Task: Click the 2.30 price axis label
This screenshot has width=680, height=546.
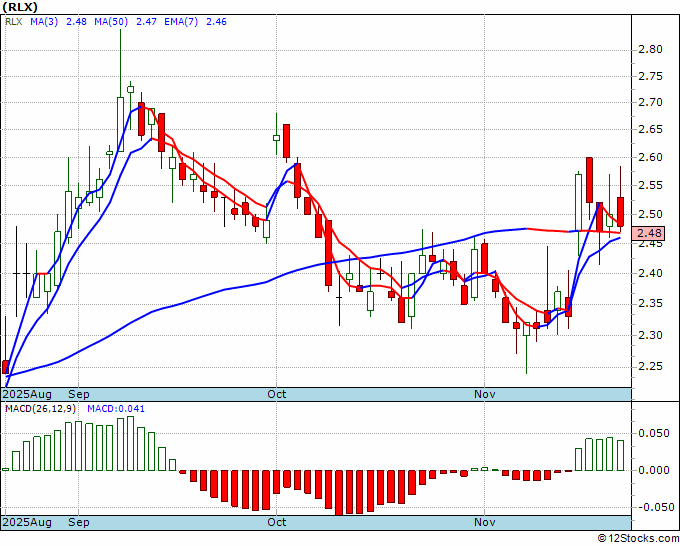Action: pos(651,335)
